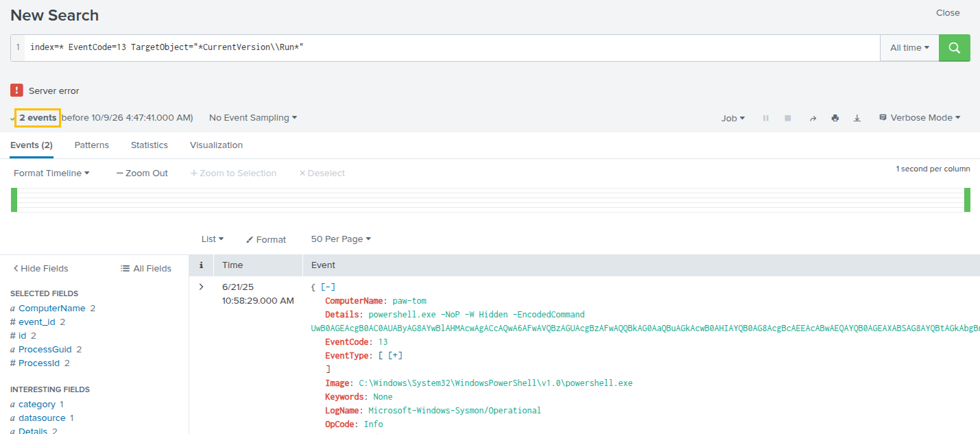Click into the search query input
The height and width of the screenshot is (434, 980).
click(452, 48)
